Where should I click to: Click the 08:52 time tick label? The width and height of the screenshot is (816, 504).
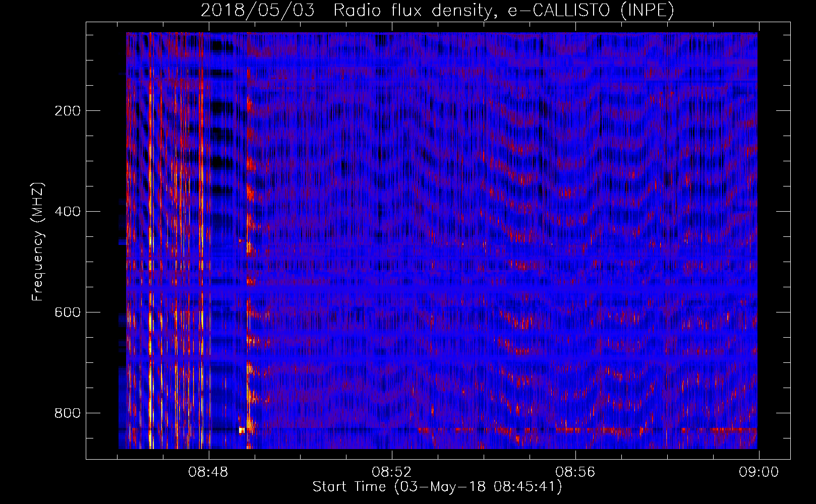click(x=392, y=472)
